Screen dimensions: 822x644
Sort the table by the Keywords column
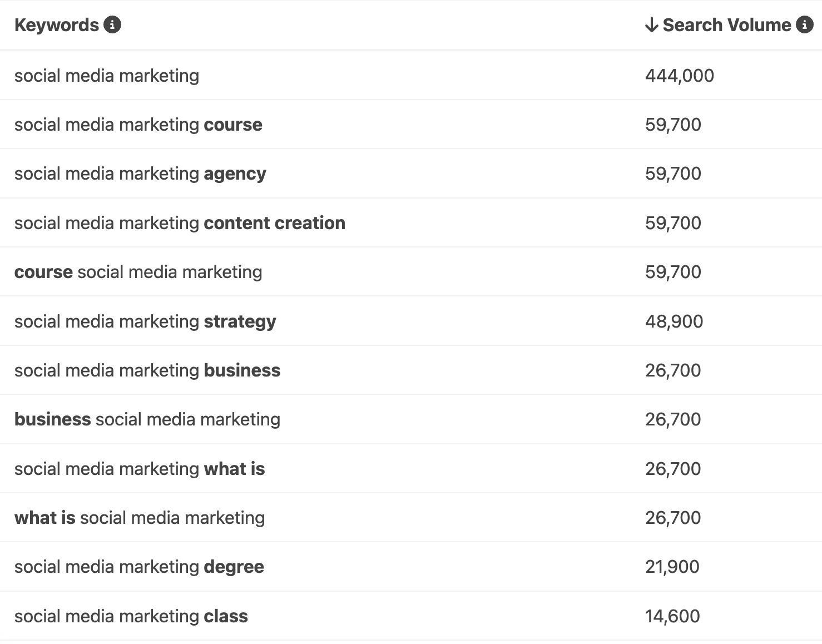tap(56, 24)
